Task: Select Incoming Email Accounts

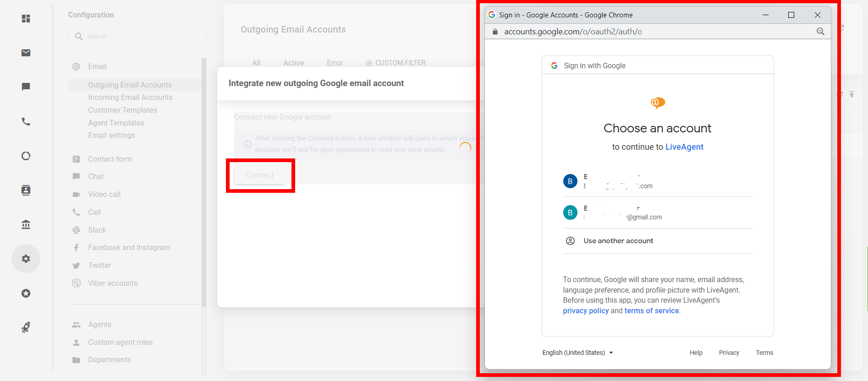Action: point(131,97)
